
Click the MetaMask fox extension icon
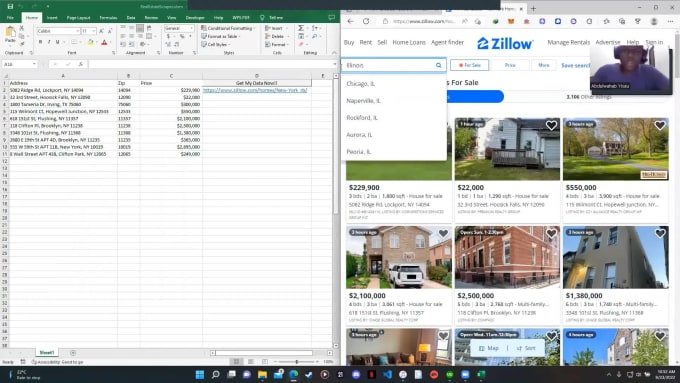[x=511, y=21]
